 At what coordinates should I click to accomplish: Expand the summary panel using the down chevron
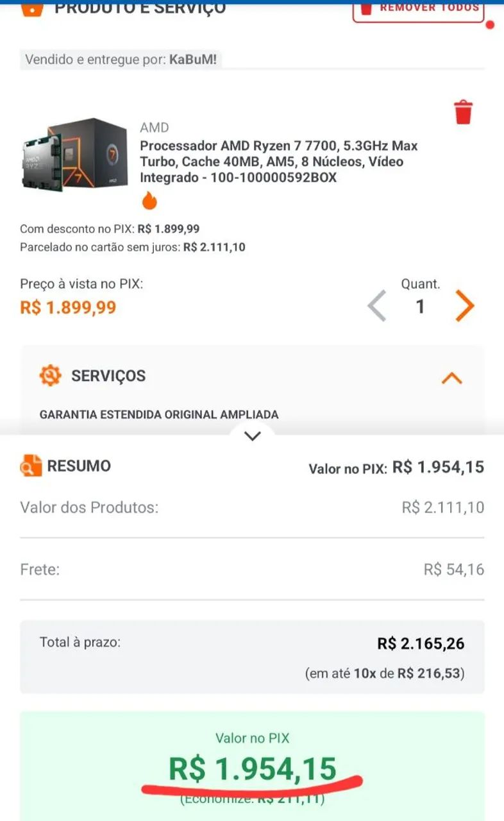pos(253,436)
